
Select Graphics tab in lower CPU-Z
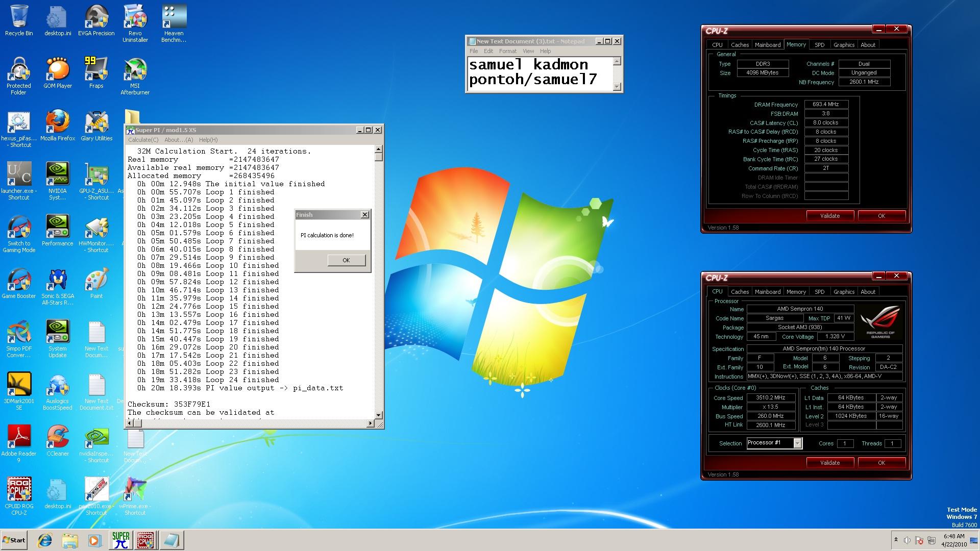point(844,292)
